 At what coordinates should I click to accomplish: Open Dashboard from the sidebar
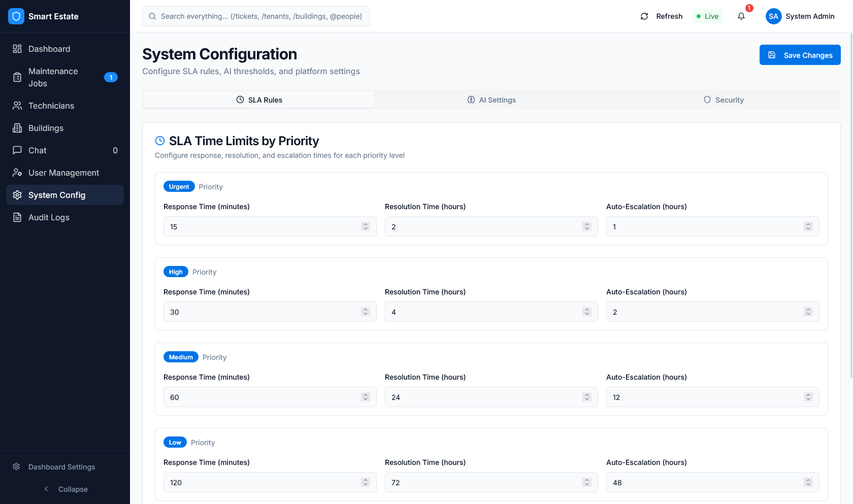tap(49, 49)
